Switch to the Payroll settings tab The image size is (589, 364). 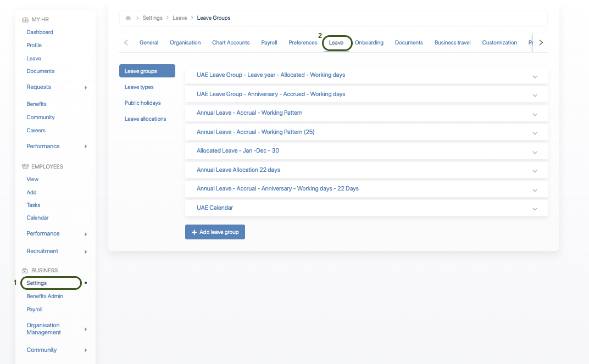click(269, 43)
